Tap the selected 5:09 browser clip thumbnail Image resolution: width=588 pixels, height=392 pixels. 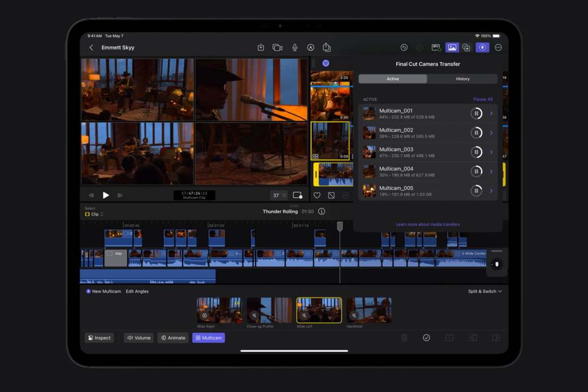330,141
